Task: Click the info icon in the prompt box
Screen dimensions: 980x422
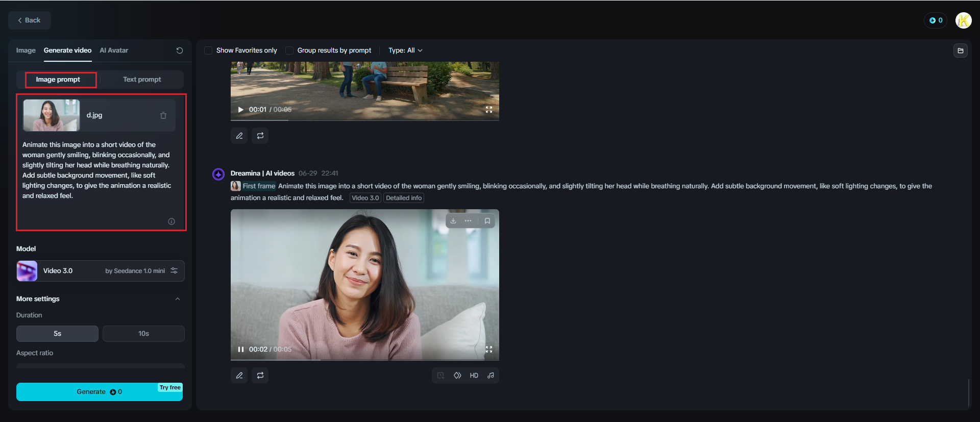Action: tap(171, 221)
